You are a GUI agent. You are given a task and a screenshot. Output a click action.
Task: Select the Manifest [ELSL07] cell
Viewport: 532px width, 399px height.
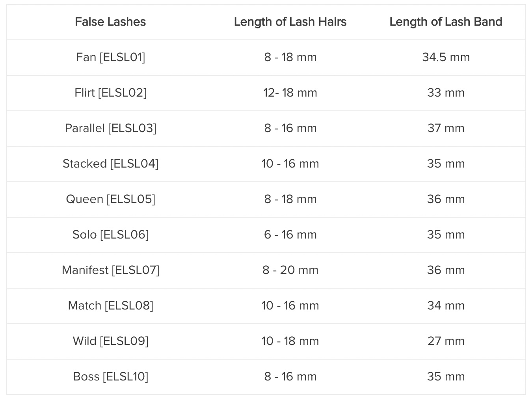coord(110,270)
